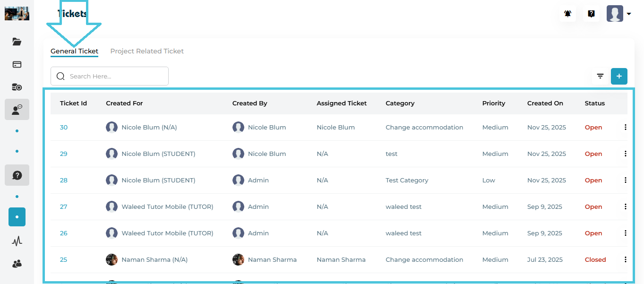The image size is (644, 284).
Task: Switch to Project Related Ticket tab
Action: (x=147, y=51)
